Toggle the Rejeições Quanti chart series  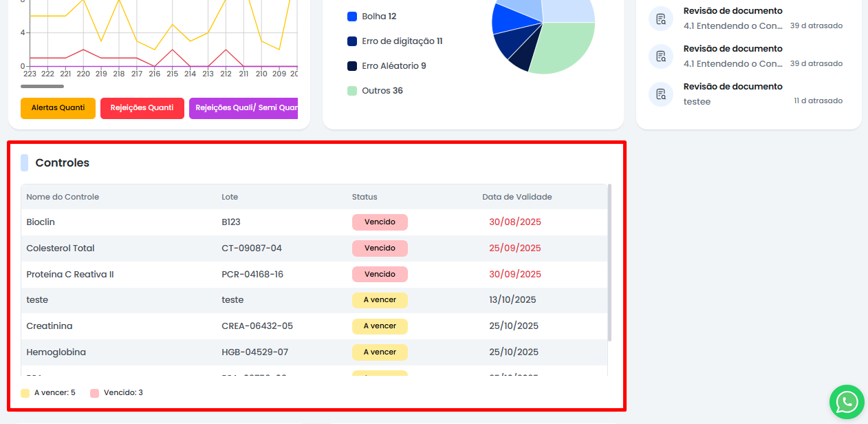point(142,108)
